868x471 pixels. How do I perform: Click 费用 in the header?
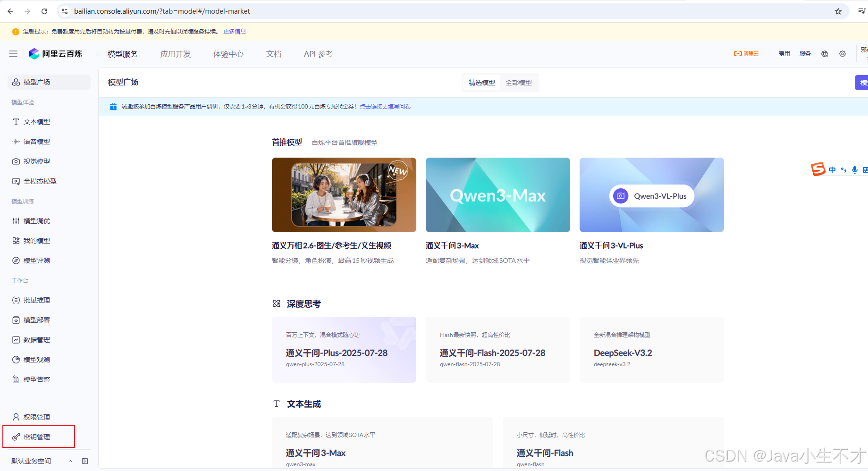[784, 54]
